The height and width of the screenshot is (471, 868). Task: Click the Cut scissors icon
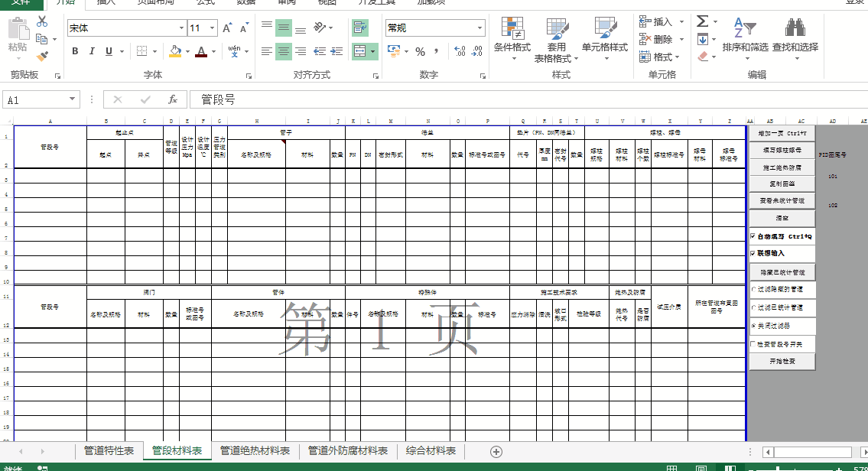click(42, 22)
